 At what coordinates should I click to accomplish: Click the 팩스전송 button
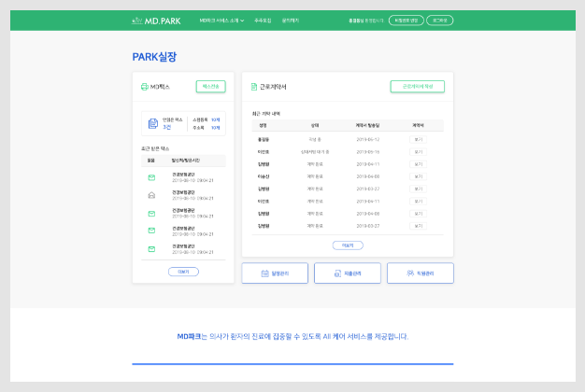[210, 87]
